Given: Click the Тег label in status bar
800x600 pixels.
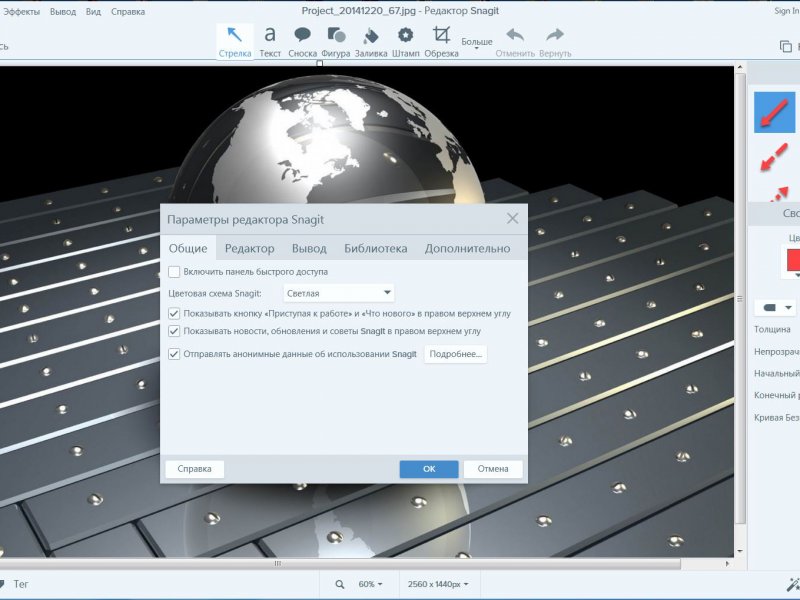Looking at the screenshot, I should click(21, 584).
